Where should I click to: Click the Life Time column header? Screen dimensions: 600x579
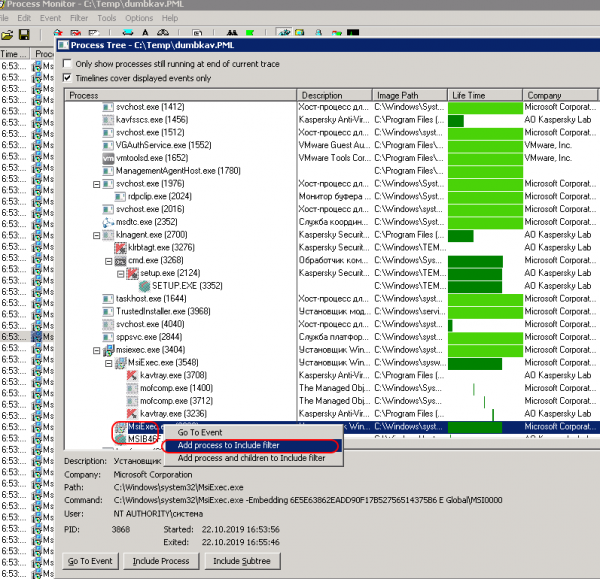pos(484,95)
